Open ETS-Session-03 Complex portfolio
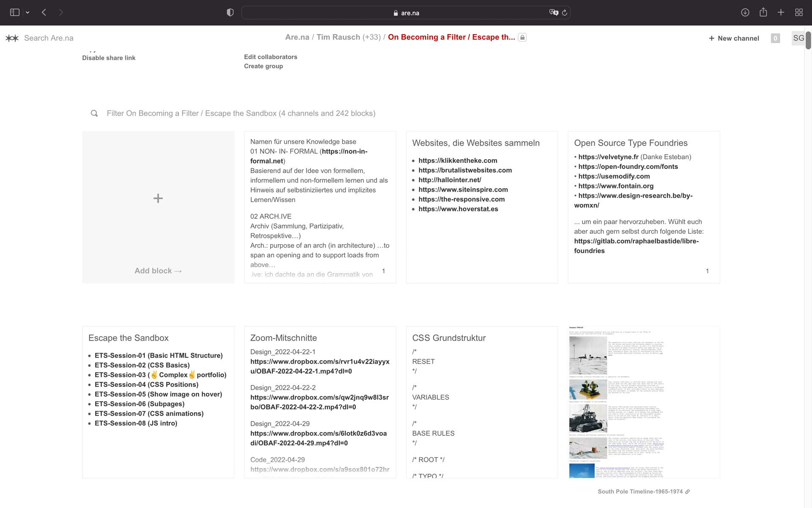Screen dimensions: 812x508 160,375
